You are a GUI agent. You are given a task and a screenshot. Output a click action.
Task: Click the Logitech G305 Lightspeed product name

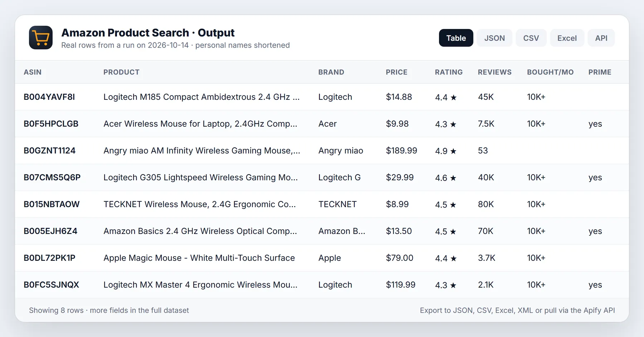click(x=201, y=177)
